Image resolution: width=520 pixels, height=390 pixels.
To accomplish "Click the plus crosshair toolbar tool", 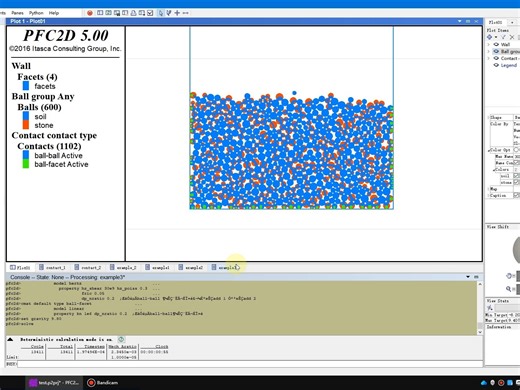I will coord(177,13).
